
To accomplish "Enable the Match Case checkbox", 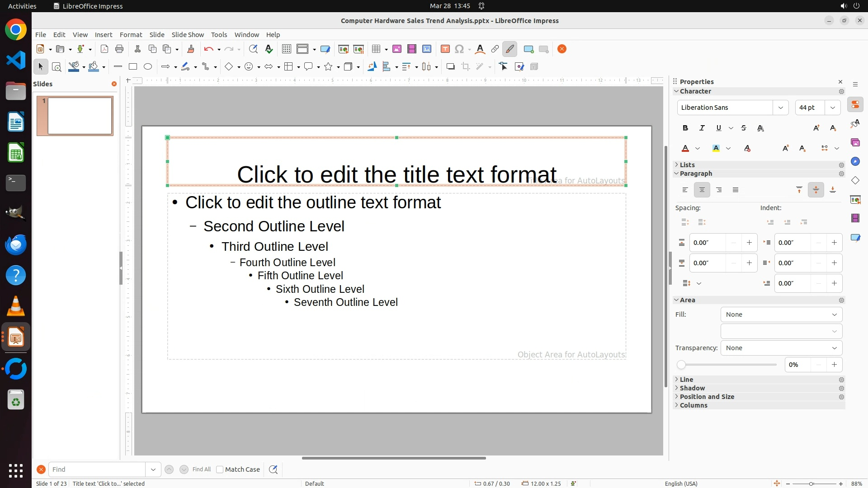I will [x=220, y=469].
